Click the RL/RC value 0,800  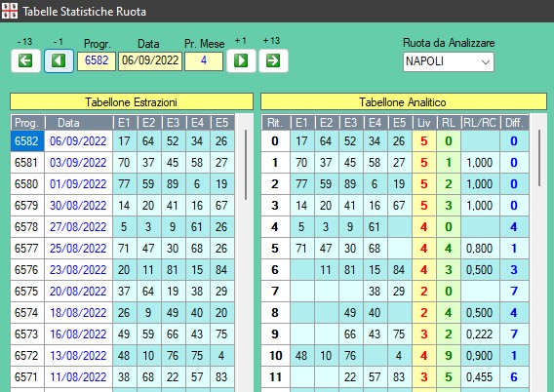point(480,249)
